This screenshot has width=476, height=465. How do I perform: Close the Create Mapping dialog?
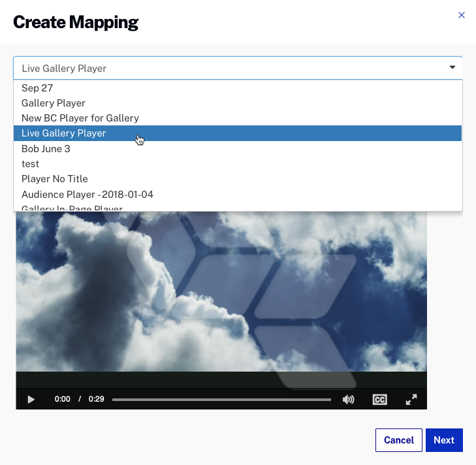(462, 15)
